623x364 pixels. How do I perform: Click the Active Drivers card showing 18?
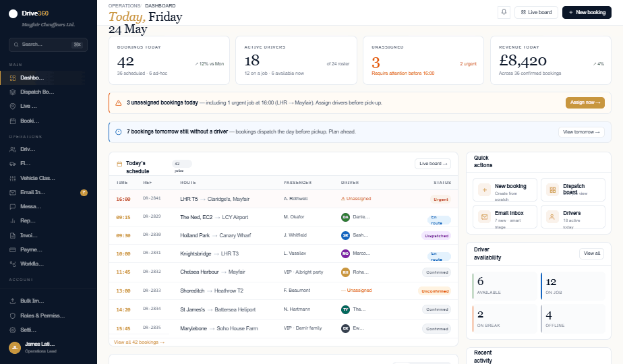pos(297,61)
